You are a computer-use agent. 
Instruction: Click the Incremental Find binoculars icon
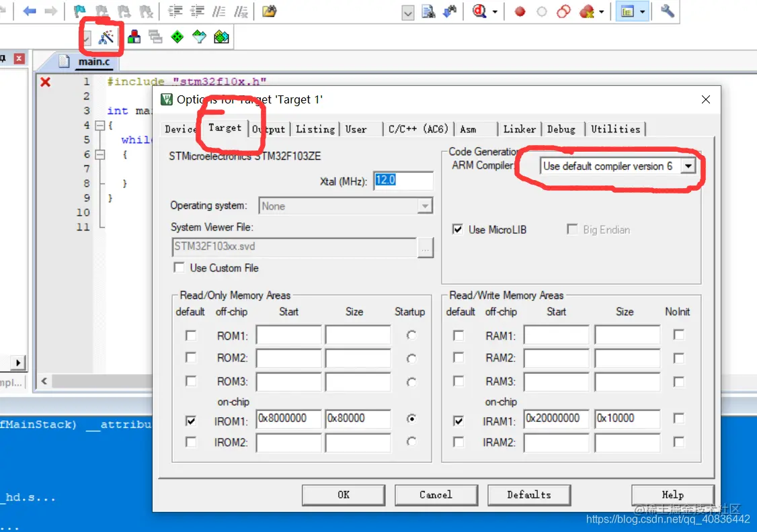pyautogui.click(x=450, y=11)
